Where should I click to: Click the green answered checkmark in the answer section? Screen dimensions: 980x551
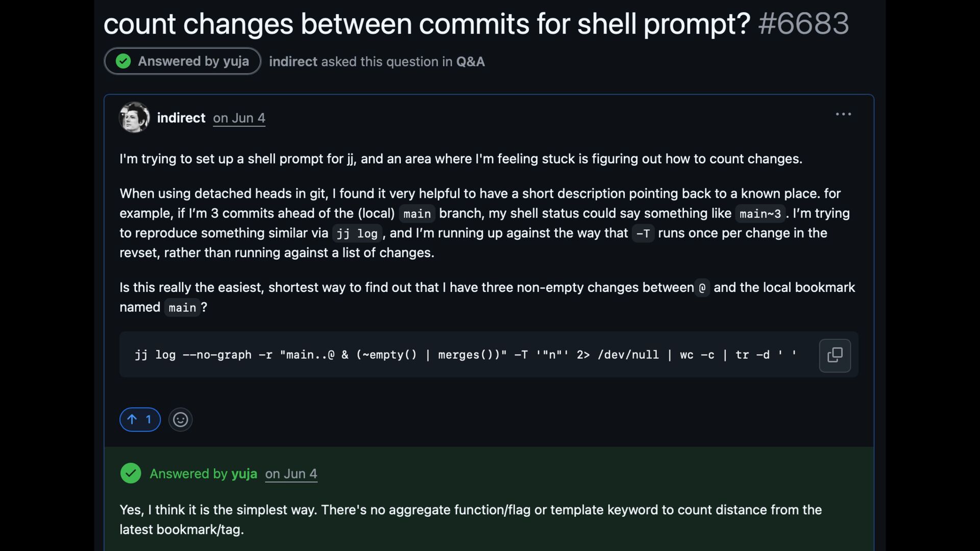(x=131, y=473)
